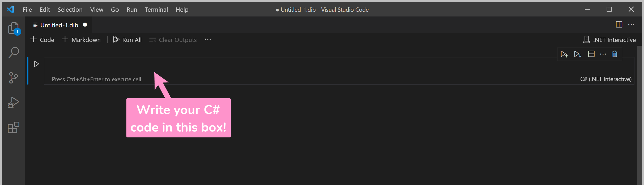Open editor More Actions menu
644x185 pixels.
click(x=631, y=25)
